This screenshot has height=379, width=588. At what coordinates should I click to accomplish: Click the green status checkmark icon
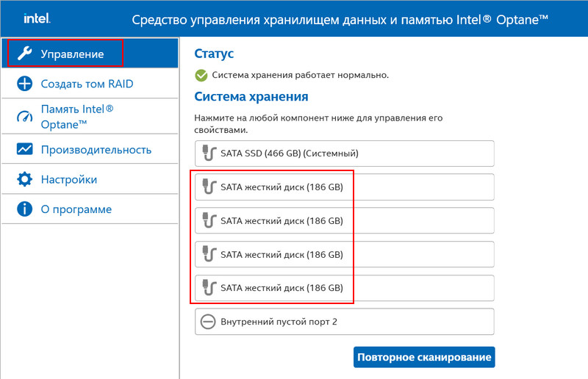pyautogui.click(x=201, y=76)
